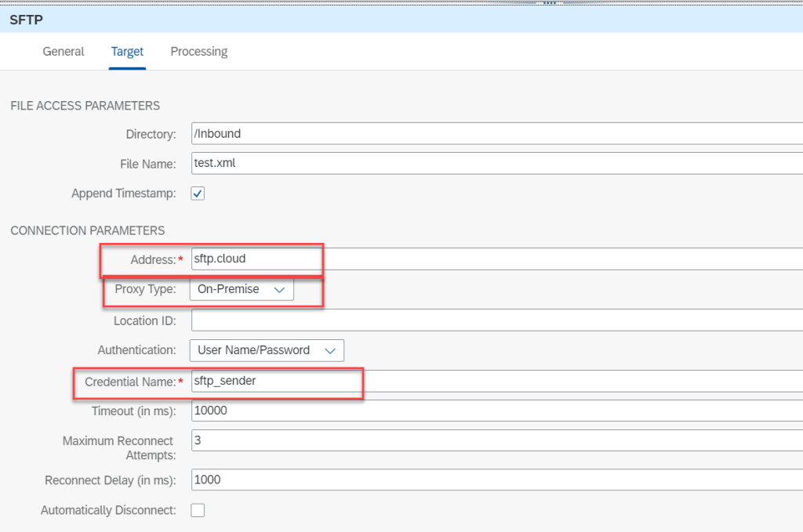
Task: Click the SFTP panel title
Action: point(26,19)
